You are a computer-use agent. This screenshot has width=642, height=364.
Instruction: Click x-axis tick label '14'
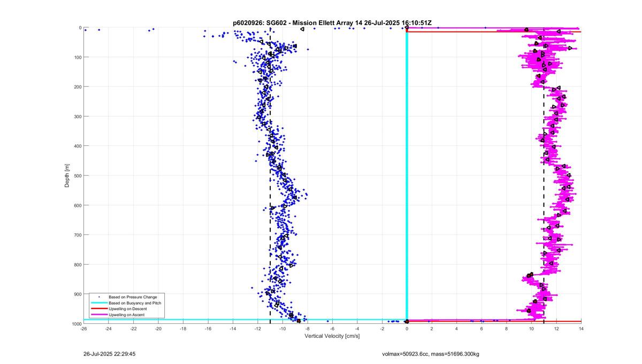[x=581, y=329]
